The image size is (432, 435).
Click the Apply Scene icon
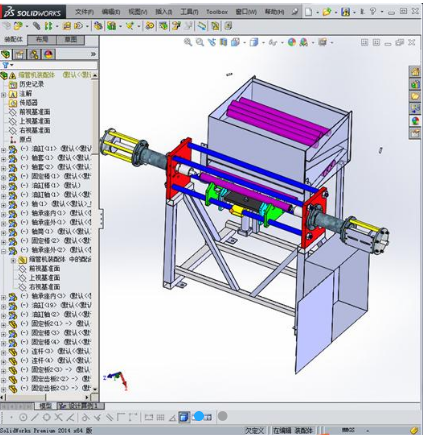pyautogui.click(x=304, y=42)
